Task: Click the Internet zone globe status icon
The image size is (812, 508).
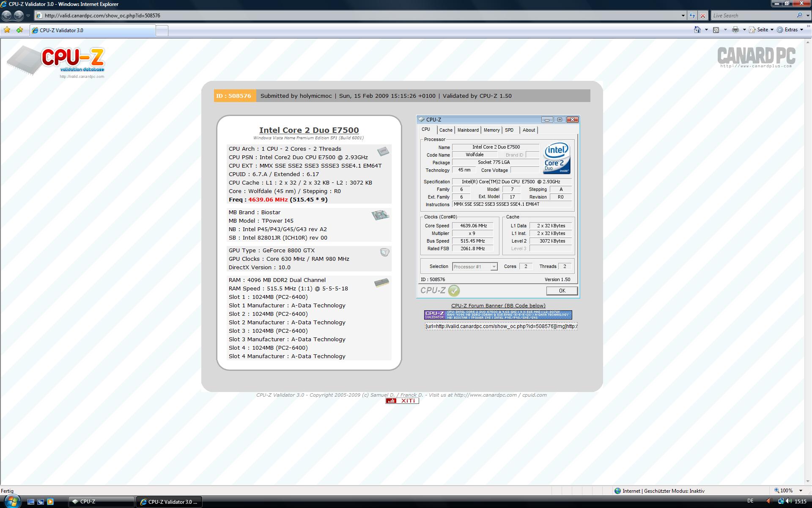Action: tap(618, 491)
